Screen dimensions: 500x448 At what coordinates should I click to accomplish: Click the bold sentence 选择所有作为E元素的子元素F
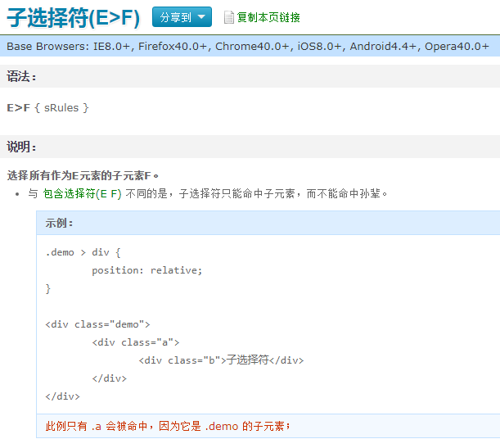coord(82,175)
